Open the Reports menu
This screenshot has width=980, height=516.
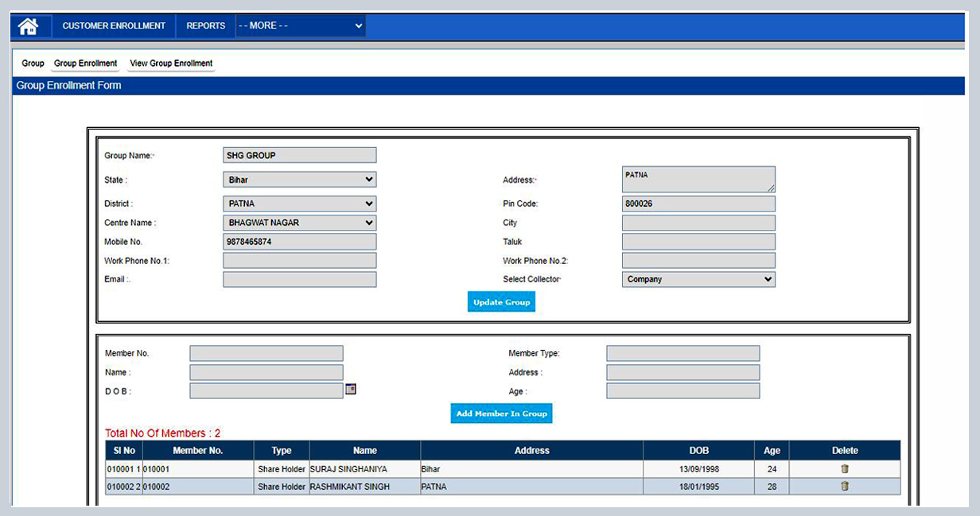pyautogui.click(x=205, y=25)
